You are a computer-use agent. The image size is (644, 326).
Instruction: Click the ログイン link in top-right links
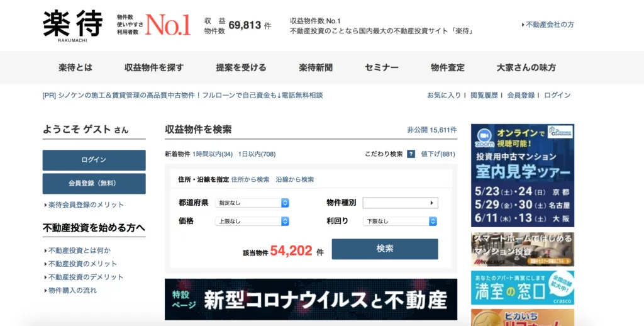pyautogui.click(x=557, y=96)
